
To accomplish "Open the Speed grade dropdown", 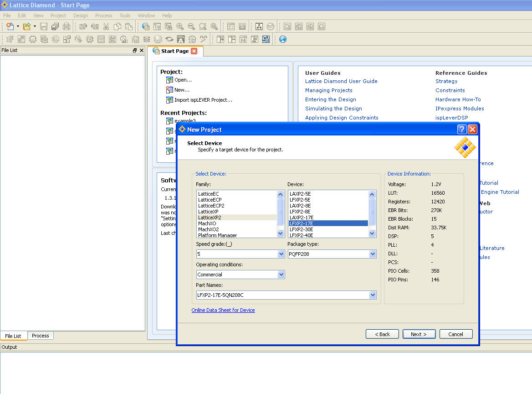I will point(281,254).
